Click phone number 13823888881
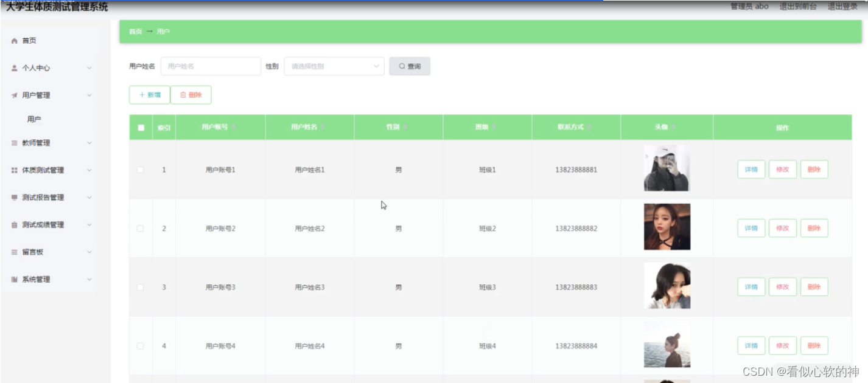Viewport: 868px width, 383px height. pos(576,170)
